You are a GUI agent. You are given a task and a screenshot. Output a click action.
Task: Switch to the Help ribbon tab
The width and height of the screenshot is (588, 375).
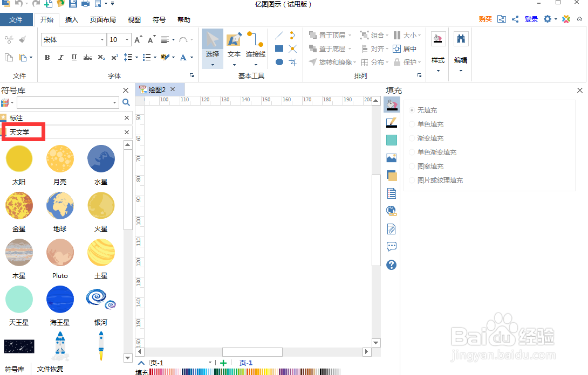pos(184,19)
